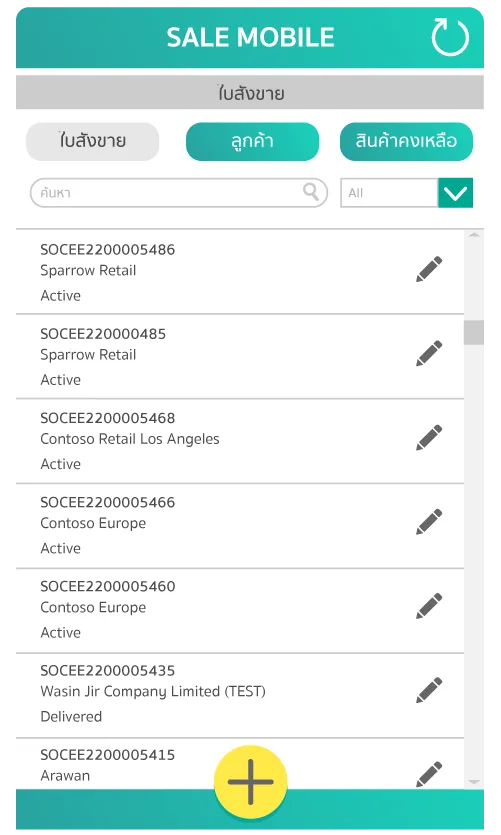Screen dimensions: 501x835
Task: Open the All filter combo box
Action: click(407, 193)
